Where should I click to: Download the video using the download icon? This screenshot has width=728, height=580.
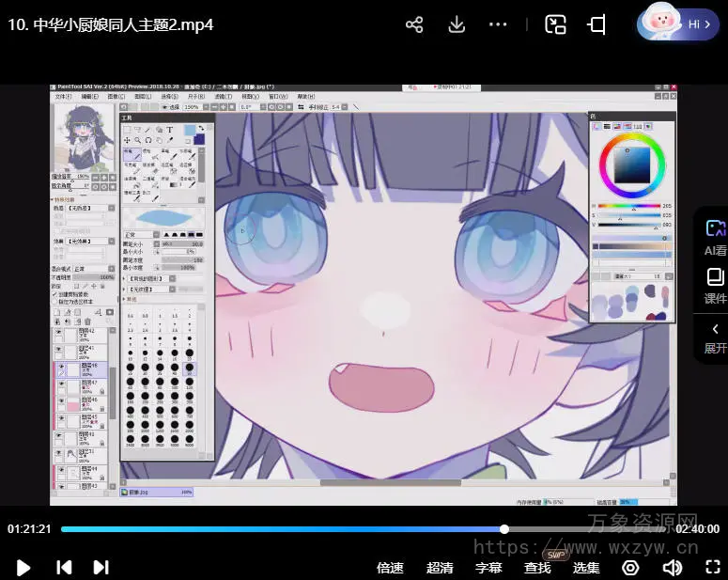457,24
